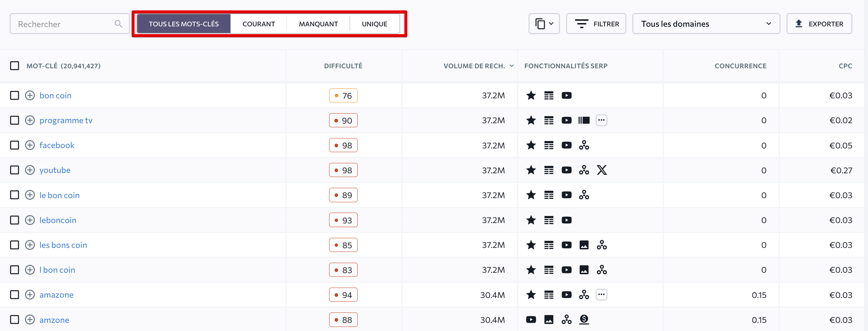Click the video SERP icon for amzone
Image resolution: width=868 pixels, height=331 pixels.
coord(531,319)
